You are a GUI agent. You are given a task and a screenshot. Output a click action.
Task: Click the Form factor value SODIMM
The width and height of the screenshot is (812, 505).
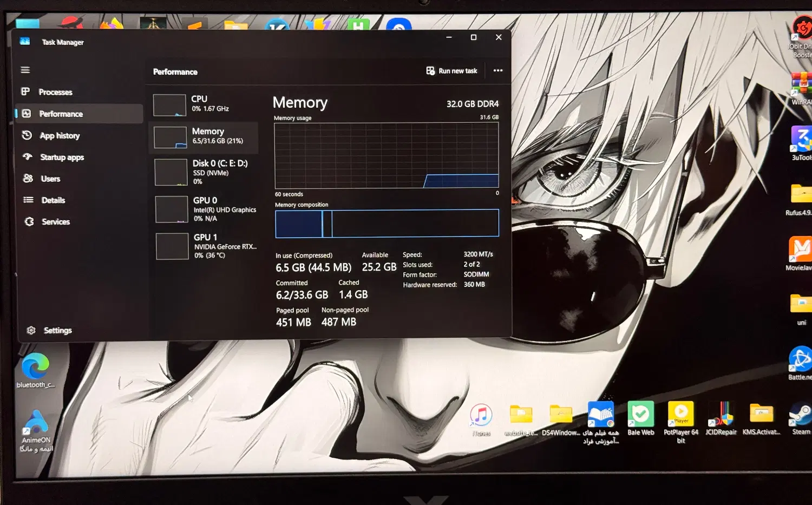[476, 274]
